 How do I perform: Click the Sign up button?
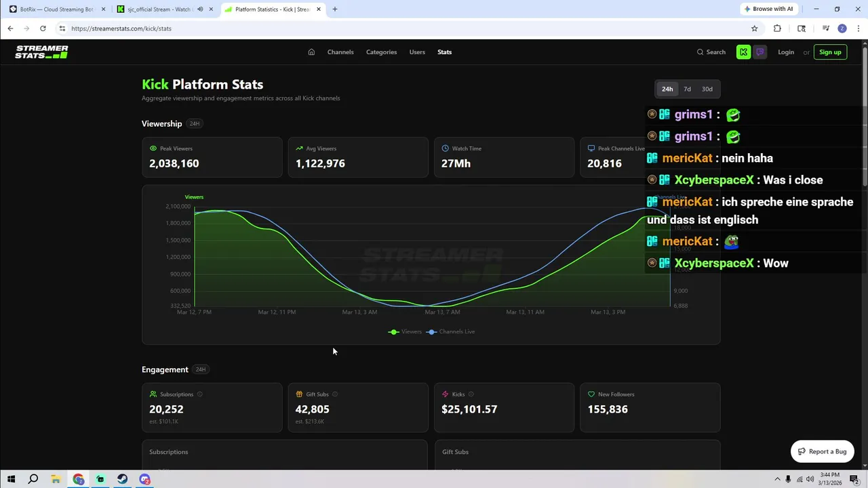830,52
